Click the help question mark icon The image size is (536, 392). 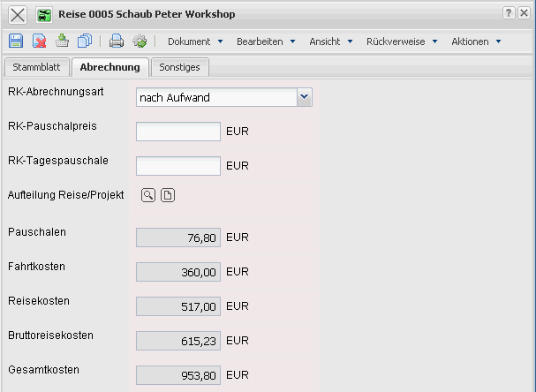(509, 13)
